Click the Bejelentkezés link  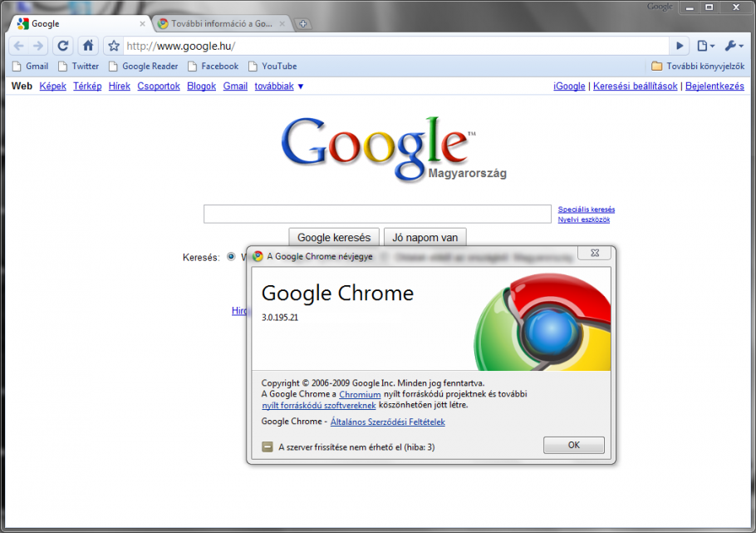tap(714, 86)
